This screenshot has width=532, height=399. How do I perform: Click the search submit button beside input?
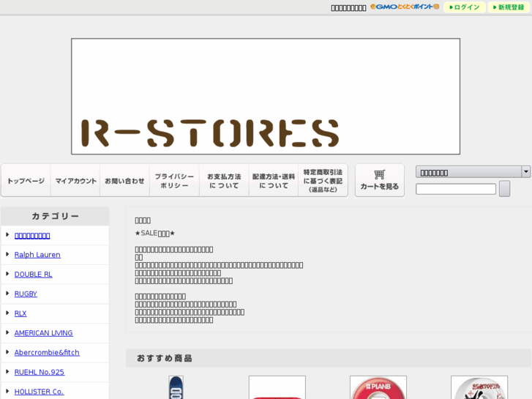tap(504, 189)
